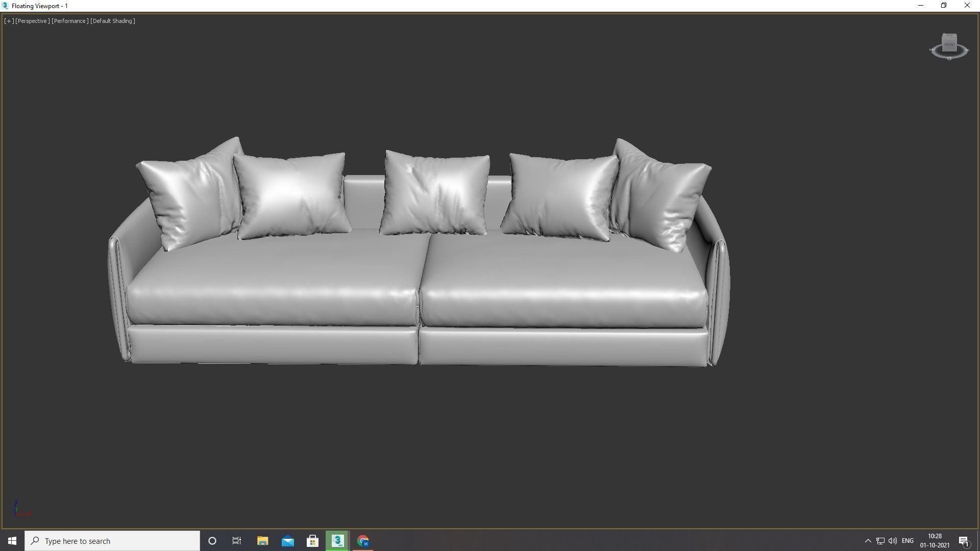Click the ViewCube front face
980x551 pixels.
click(949, 44)
